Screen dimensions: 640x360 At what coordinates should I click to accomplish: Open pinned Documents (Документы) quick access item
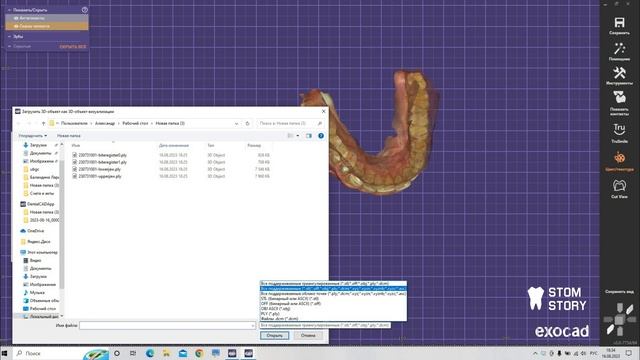pos(40,153)
